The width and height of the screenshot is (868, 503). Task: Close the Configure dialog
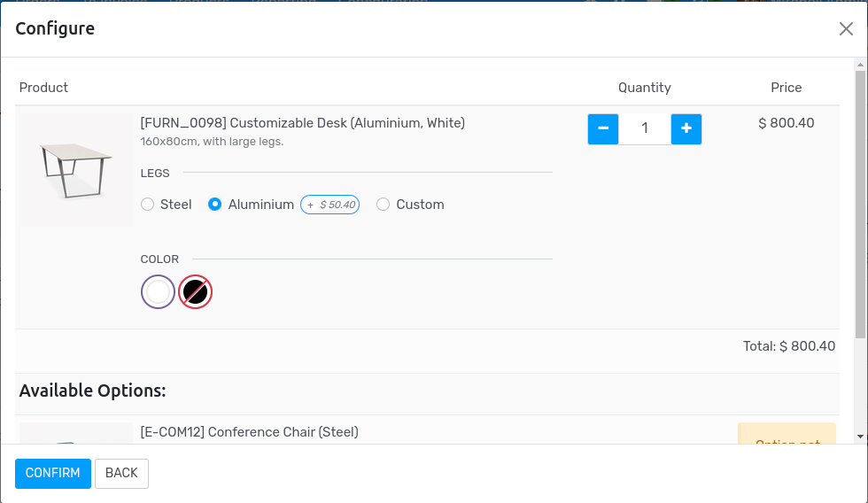[846, 29]
